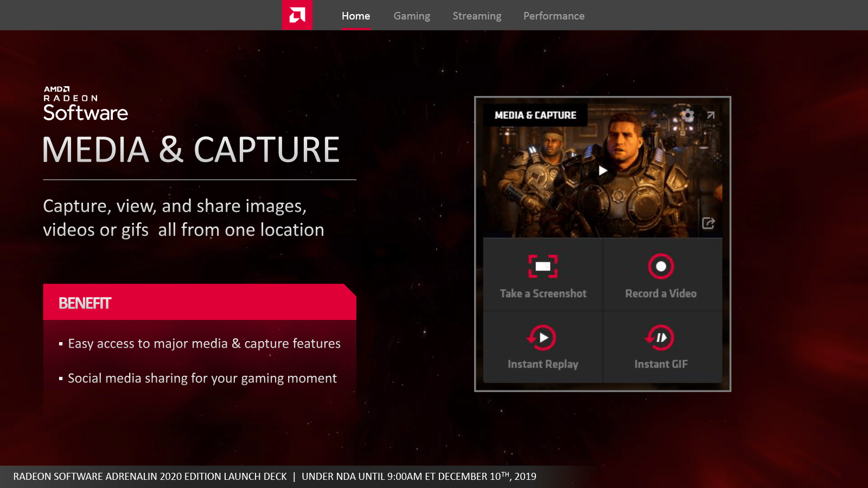This screenshot has width=868, height=488.
Task: Click the BENEFIT header text
Action: click(x=85, y=303)
